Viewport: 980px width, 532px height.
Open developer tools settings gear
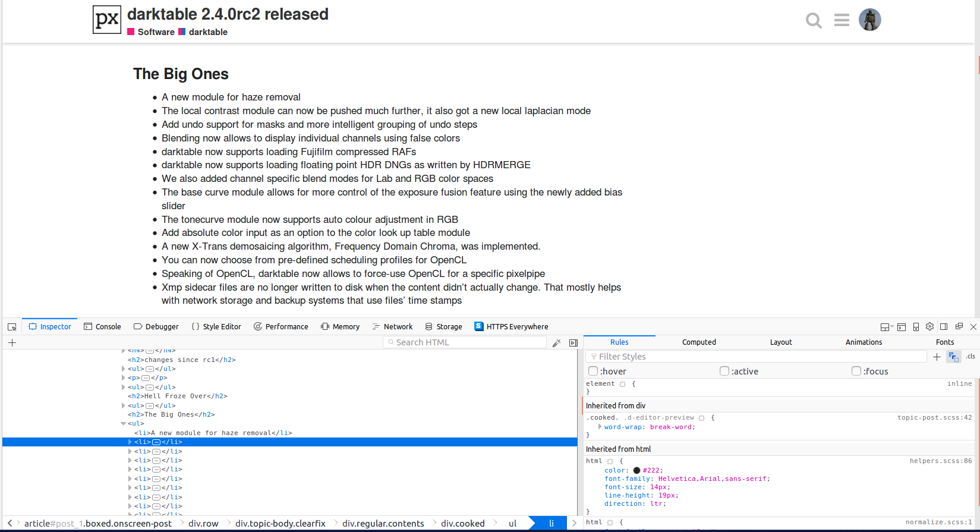click(930, 326)
